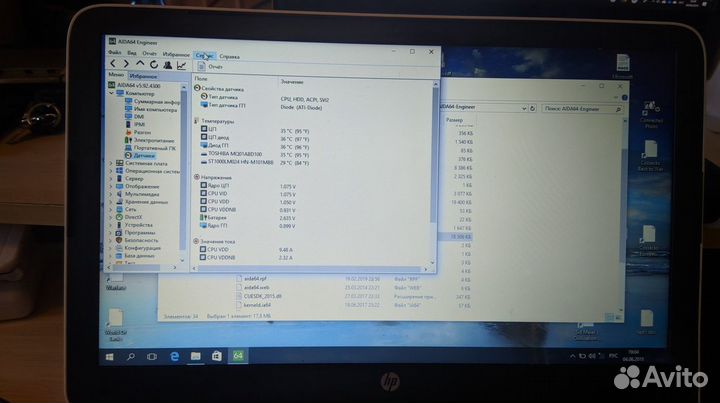Select the Батарея voltage row

tap(248, 218)
